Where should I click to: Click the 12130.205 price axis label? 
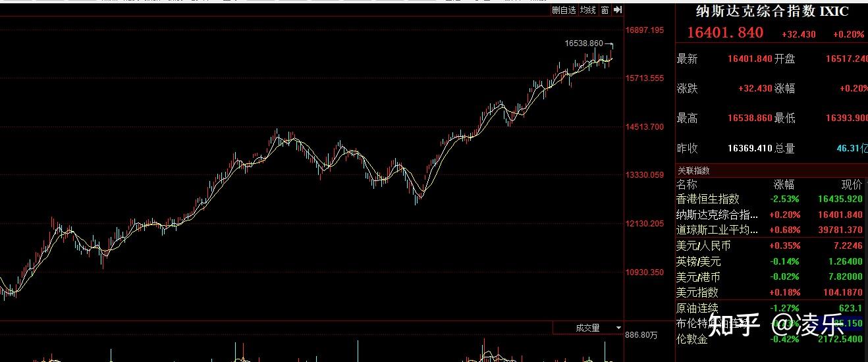(x=645, y=223)
